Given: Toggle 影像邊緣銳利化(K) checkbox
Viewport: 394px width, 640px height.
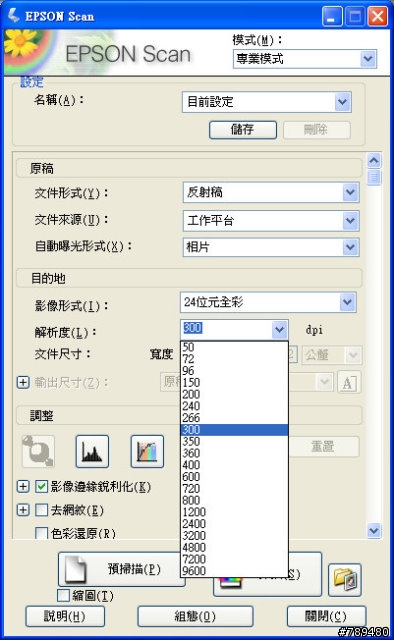Looking at the screenshot, I should coord(41,487).
